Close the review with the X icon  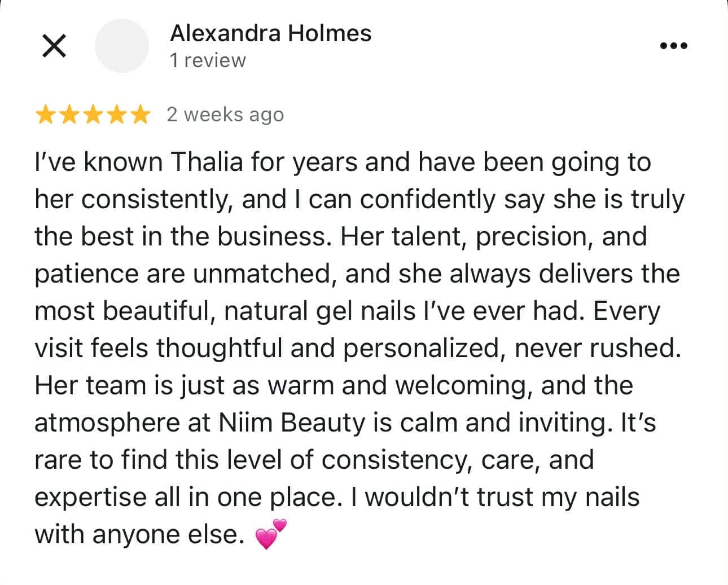tap(54, 46)
